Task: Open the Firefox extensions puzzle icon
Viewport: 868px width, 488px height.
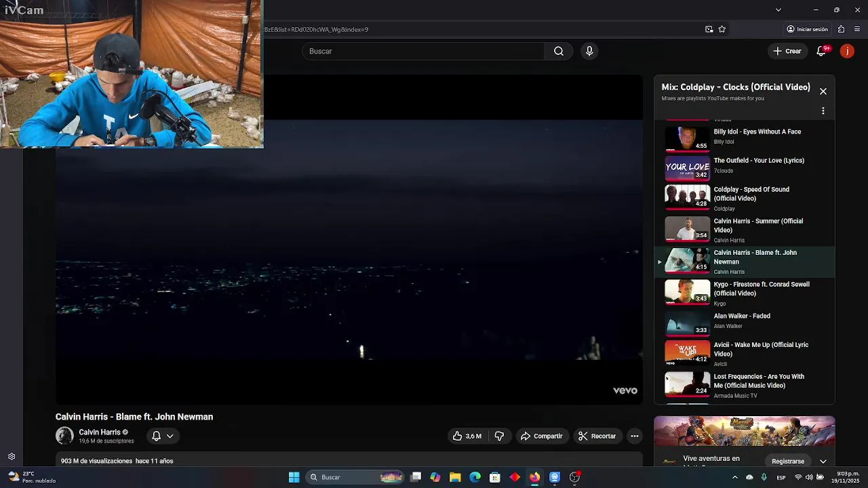Action: 841,29
